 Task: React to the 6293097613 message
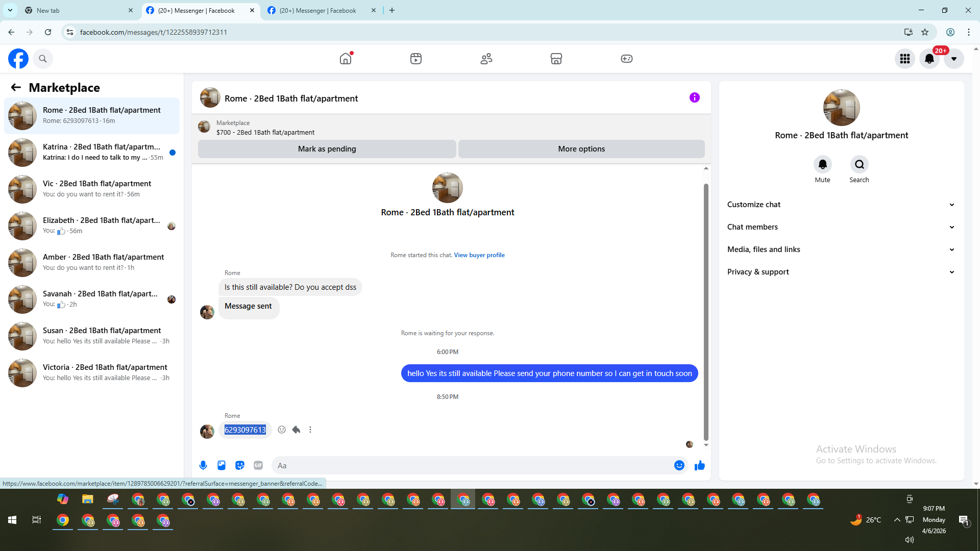[x=282, y=430]
